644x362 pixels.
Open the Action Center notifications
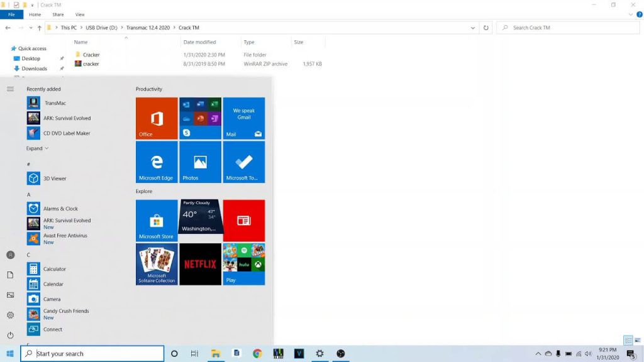[x=631, y=354]
